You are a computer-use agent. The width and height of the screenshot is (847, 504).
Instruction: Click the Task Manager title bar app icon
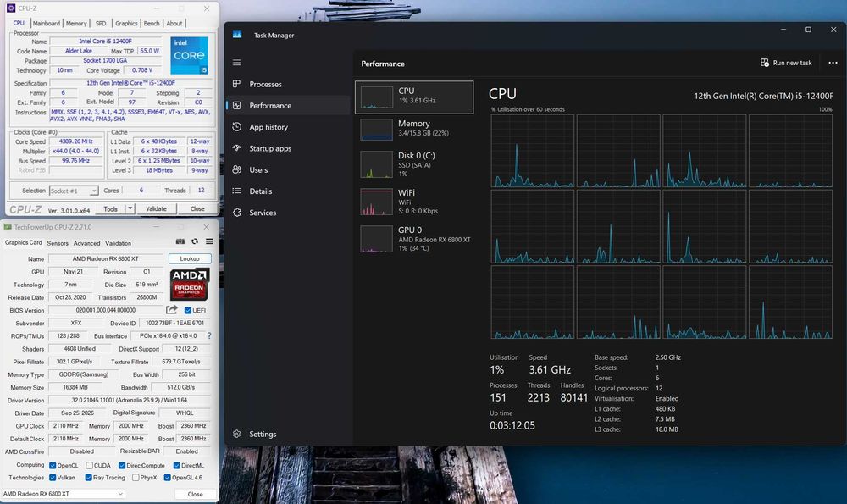pos(237,35)
